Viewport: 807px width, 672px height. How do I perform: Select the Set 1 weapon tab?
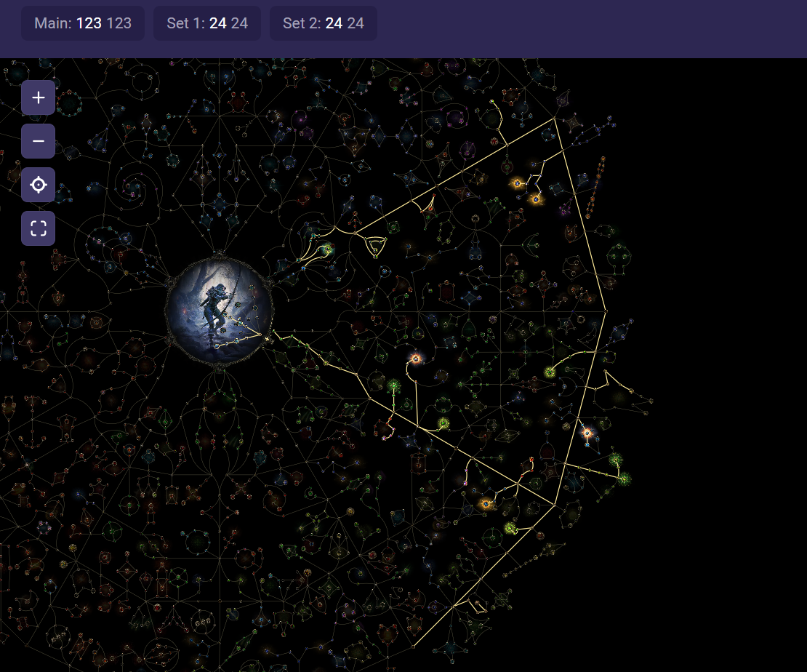coord(207,23)
